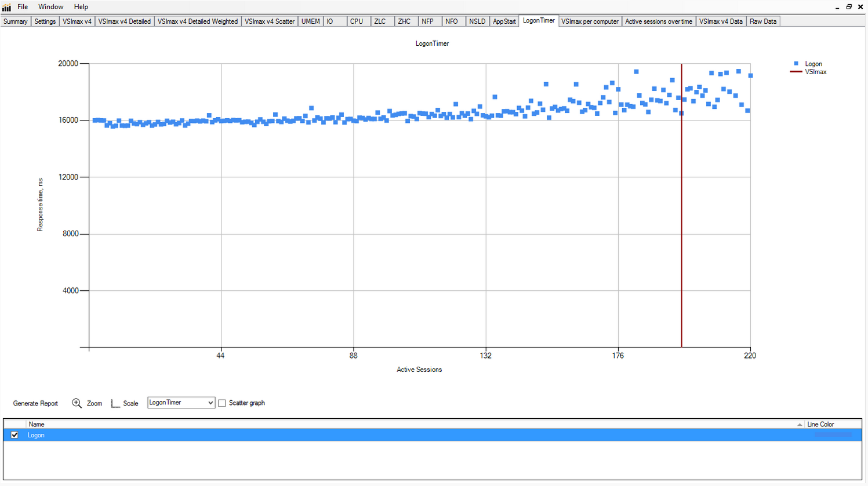The image size is (868, 486).
Task: Enable the Scatter graph checkbox
Action: click(x=222, y=403)
